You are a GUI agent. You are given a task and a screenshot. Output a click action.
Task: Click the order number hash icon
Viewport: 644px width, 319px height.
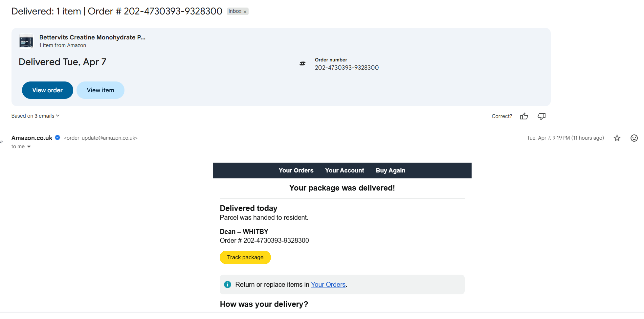click(302, 63)
